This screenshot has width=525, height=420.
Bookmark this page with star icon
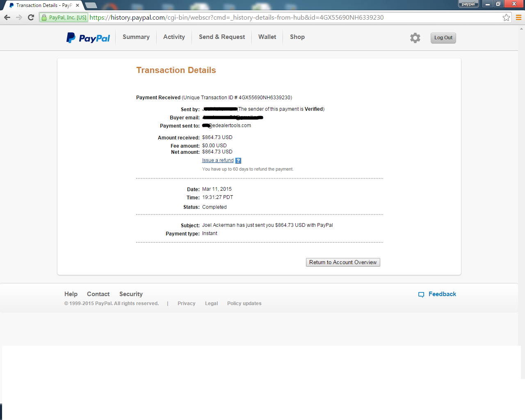506,17
